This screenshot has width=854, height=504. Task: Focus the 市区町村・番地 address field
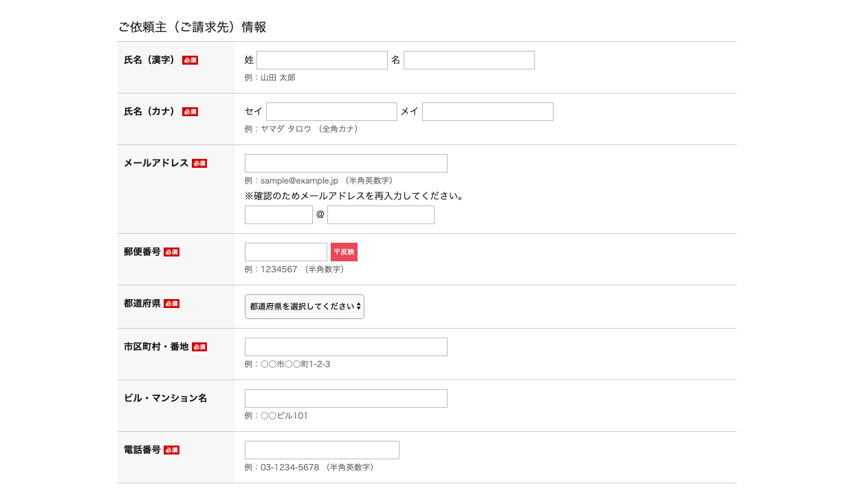click(x=346, y=347)
